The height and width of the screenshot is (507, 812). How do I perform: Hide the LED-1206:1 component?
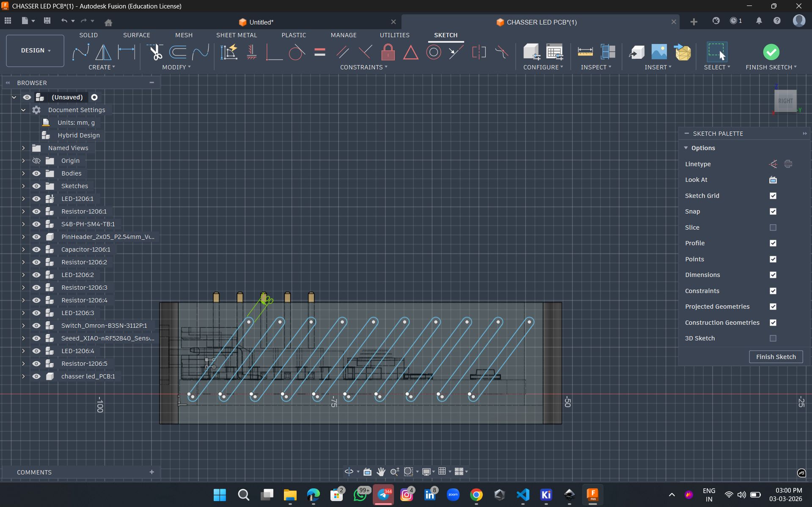pos(36,199)
